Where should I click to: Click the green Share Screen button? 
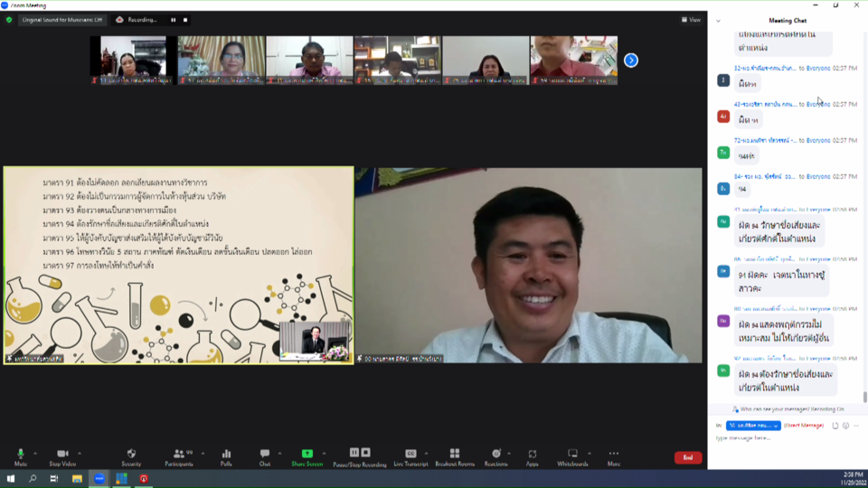click(307, 457)
